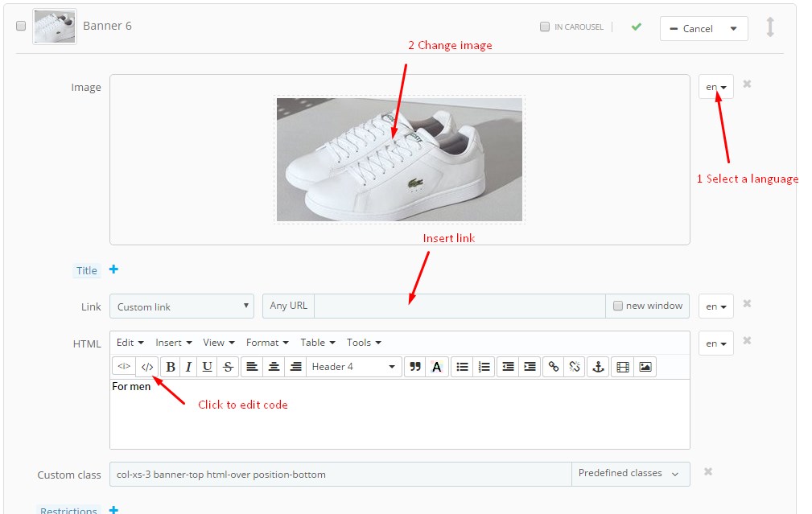The image size is (812, 514).
Task: Remove the HTML field with its X
Action: tap(747, 340)
